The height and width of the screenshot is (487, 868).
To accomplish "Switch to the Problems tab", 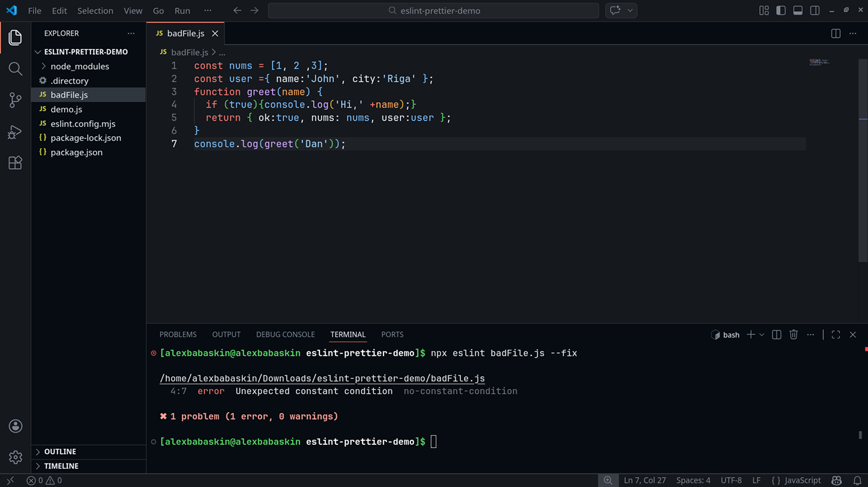I will click(178, 335).
